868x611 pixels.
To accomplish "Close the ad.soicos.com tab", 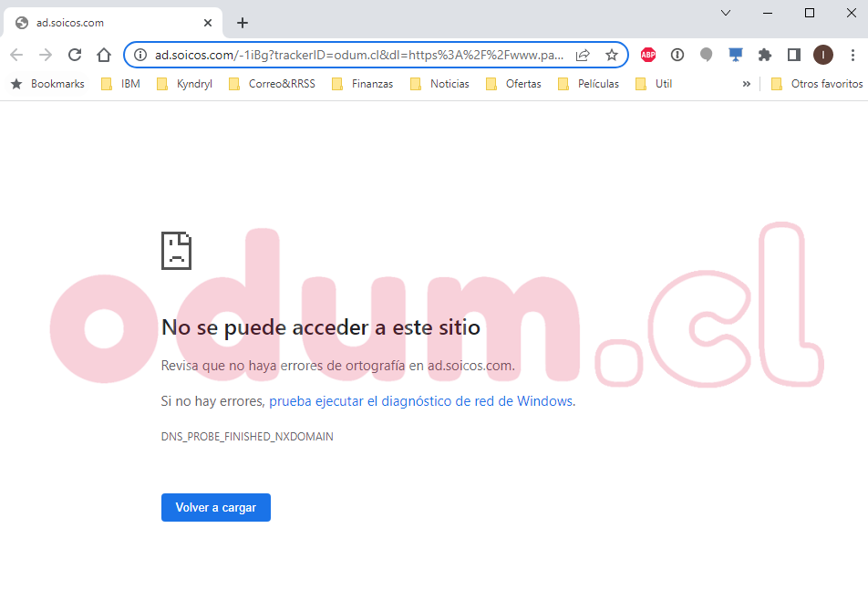I will click(208, 23).
